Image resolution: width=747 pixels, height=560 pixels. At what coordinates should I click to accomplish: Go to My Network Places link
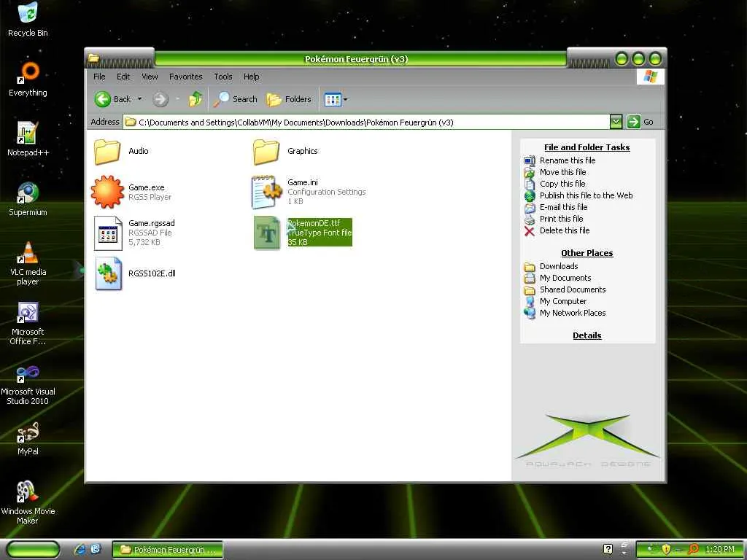tap(573, 313)
